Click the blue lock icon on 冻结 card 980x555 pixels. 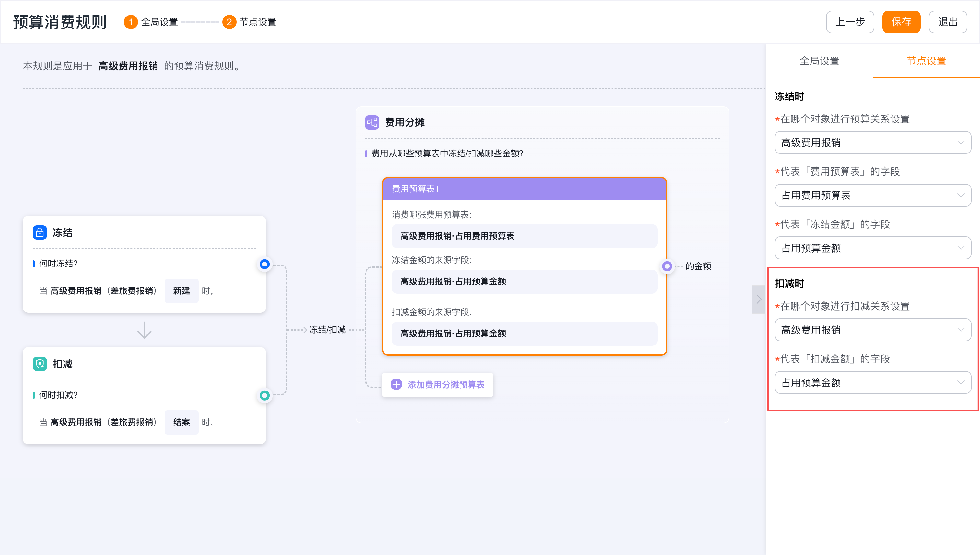(40, 232)
